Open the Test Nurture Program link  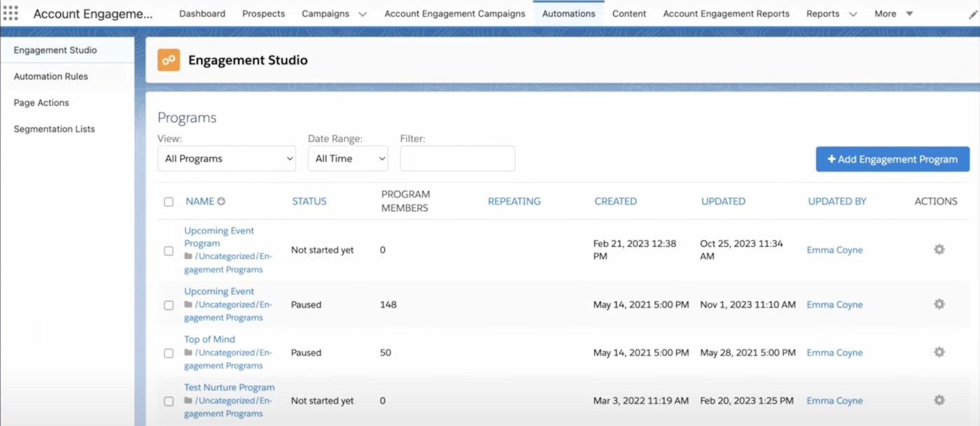pyautogui.click(x=230, y=388)
